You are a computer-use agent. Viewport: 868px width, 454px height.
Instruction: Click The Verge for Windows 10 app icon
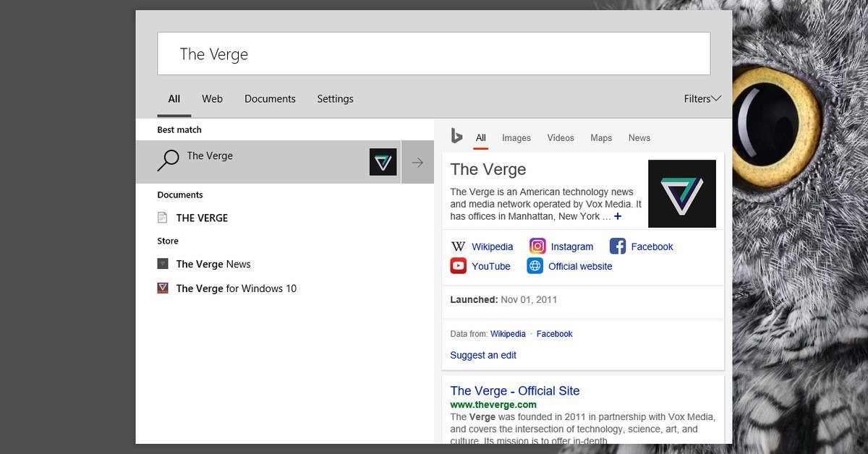[163, 288]
